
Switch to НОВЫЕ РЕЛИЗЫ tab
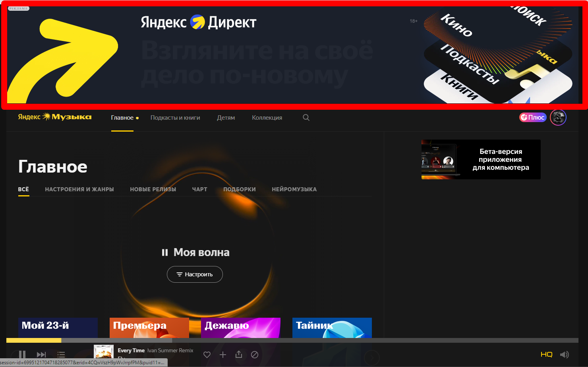pos(153,189)
